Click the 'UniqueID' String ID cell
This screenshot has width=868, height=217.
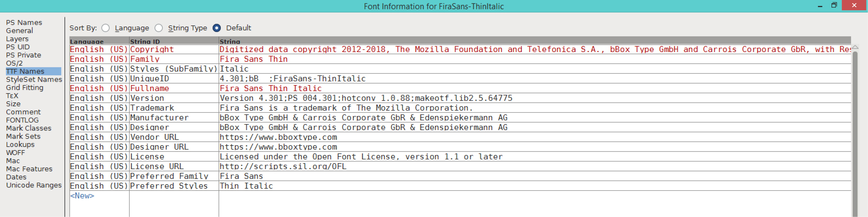[174, 79]
